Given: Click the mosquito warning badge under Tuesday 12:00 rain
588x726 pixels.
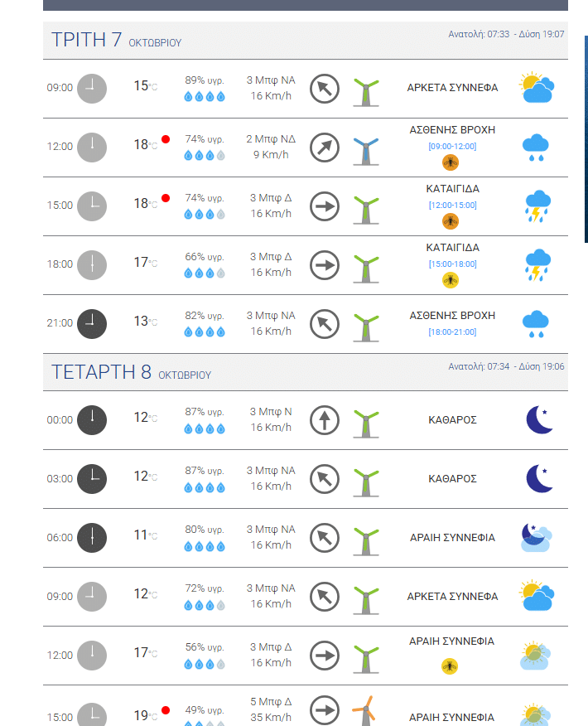Looking at the screenshot, I should pos(451,162).
